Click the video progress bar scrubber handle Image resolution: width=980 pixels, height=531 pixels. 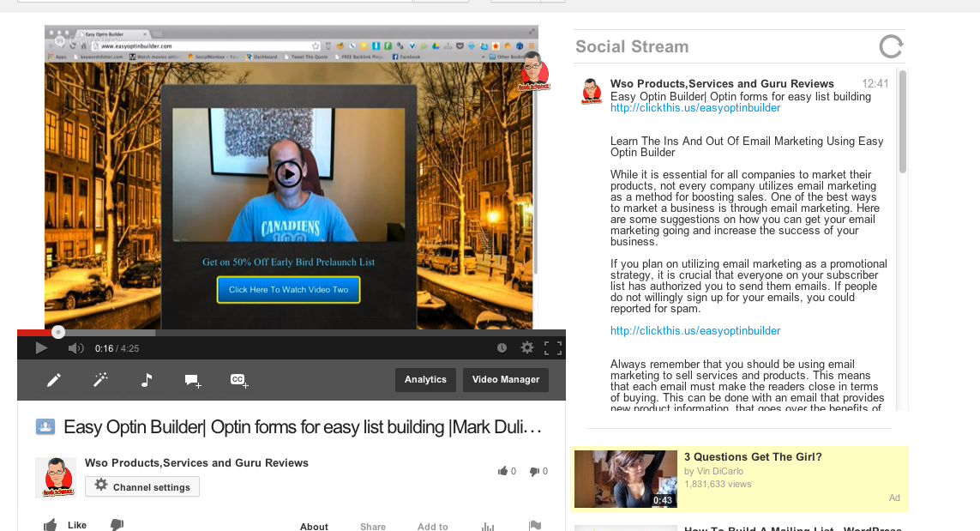click(57, 332)
